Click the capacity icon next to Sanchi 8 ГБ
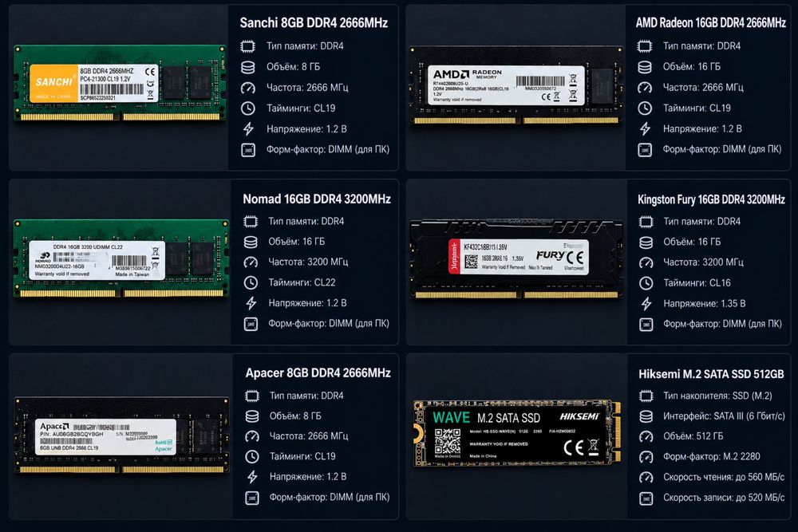 click(248, 67)
